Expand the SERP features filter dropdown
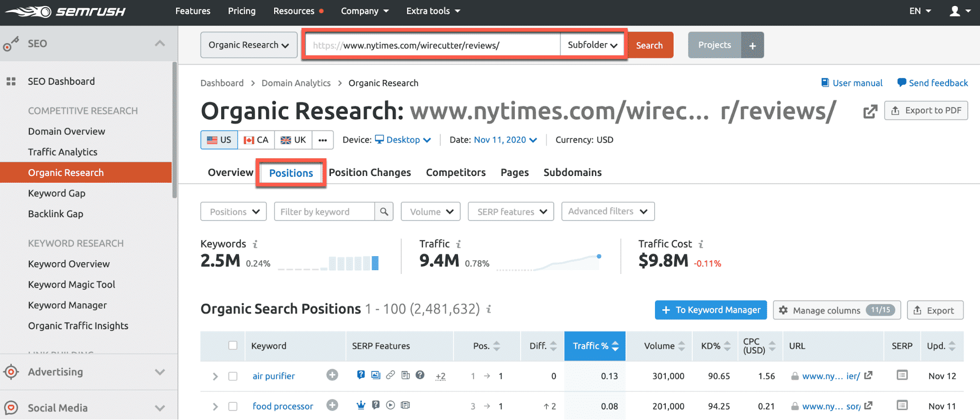Image resolution: width=980 pixels, height=420 pixels. pyautogui.click(x=511, y=212)
